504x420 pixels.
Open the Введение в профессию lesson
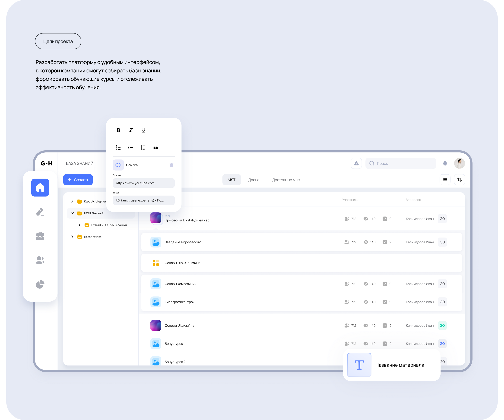coord(183,242)
